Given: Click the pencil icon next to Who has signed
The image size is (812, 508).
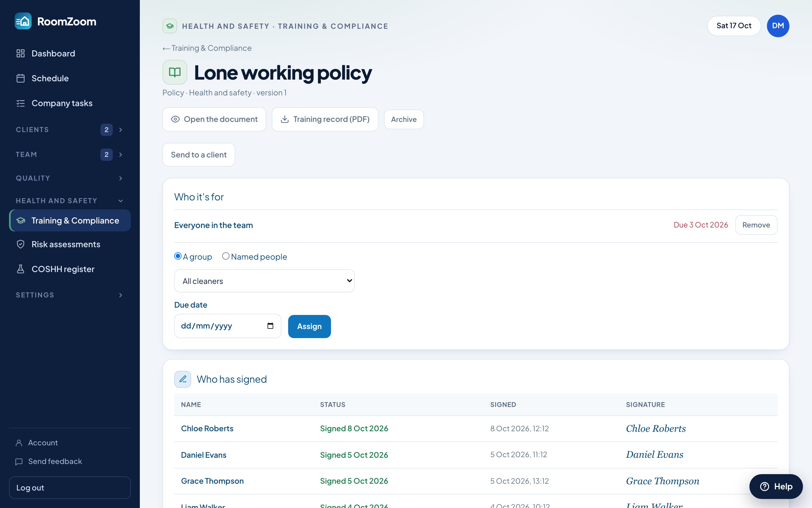Looking at the screenshot, I should (x=182, y=379).
